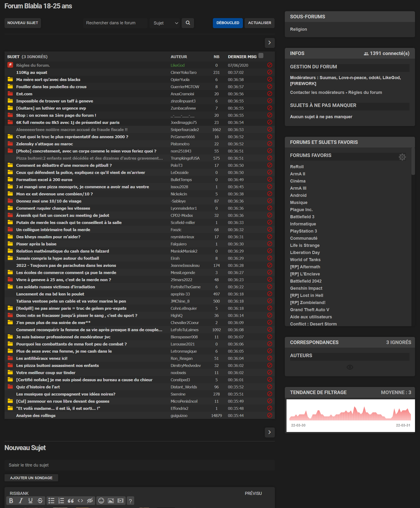Click the ban icon on the "Lancement de ma bd ken le poulet" row
The height and width of the screenshot is (508, 420).
(x=270, y=294)
